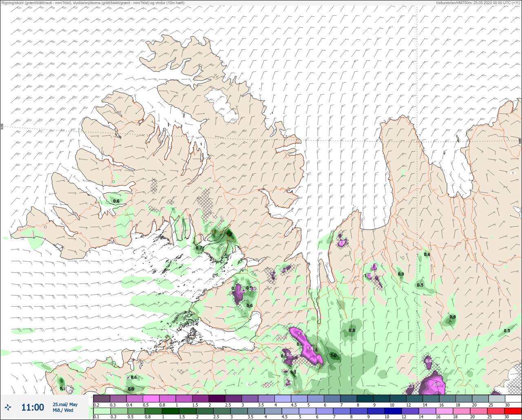
Task: Click the '0.1' label in the lower legend
Action: pos(96,417)
